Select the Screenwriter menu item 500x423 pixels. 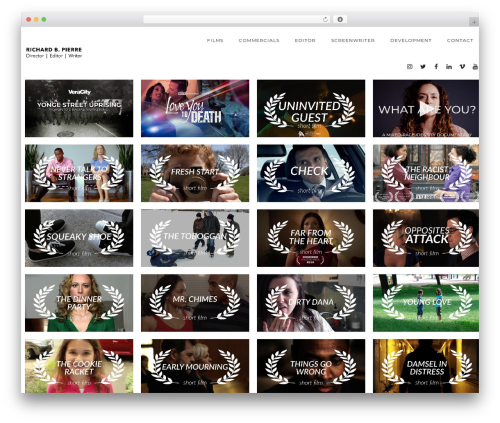pyautogui.click(x=353, y=40)
